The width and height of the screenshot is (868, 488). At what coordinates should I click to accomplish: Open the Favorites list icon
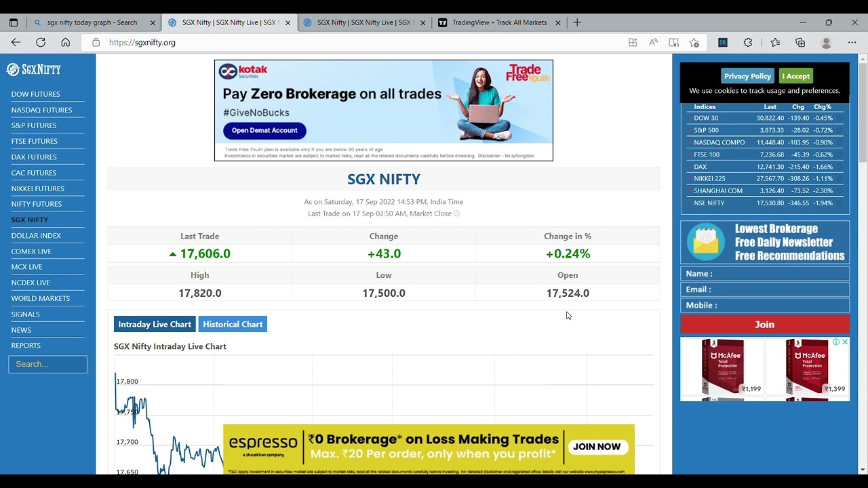[x=775, y=42]
